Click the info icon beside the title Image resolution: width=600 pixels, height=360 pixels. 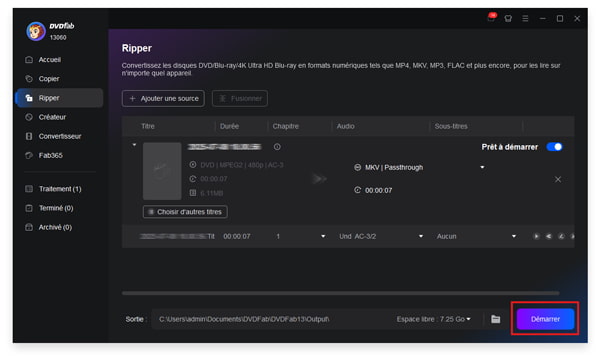(277, 147)
